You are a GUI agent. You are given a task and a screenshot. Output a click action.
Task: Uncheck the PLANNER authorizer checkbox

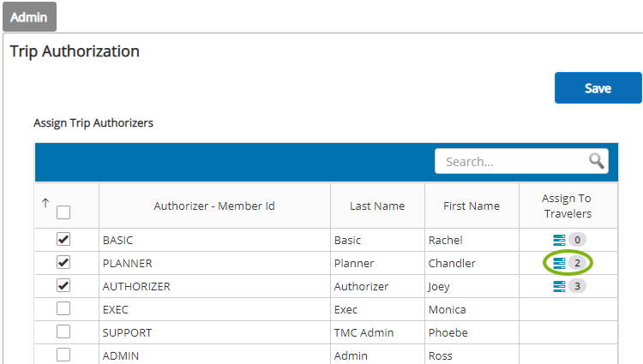click(x=63, y=262)
